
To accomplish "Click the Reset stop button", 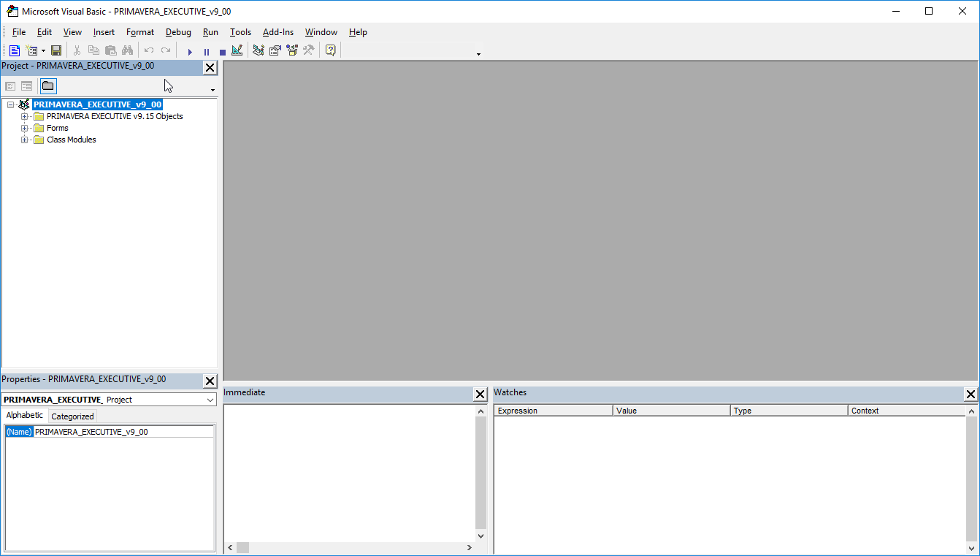I will pos(222,51).
